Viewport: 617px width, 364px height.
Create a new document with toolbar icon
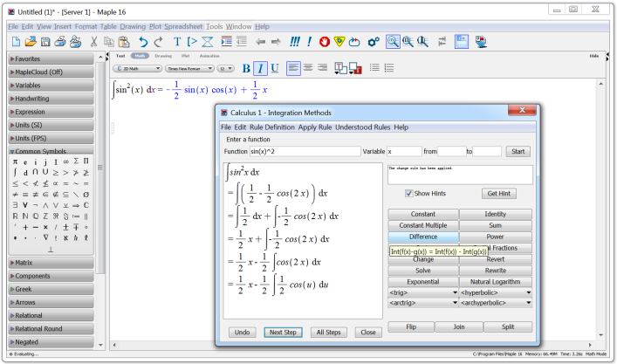(16, 41)
